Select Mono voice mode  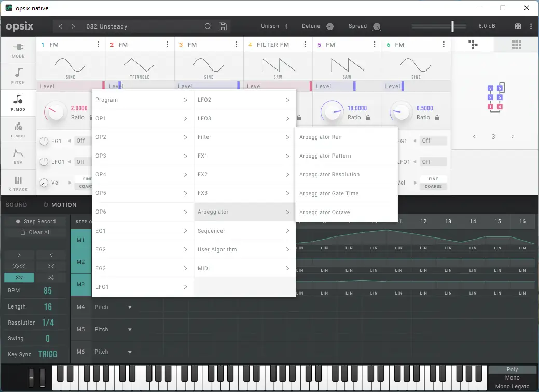[x=512, y=377]
